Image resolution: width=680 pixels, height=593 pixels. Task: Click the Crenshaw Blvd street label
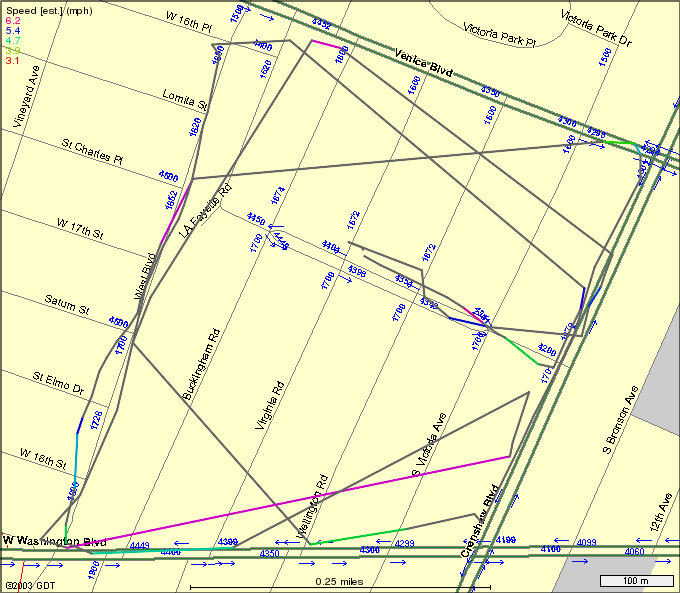click(x=479, y=521)
